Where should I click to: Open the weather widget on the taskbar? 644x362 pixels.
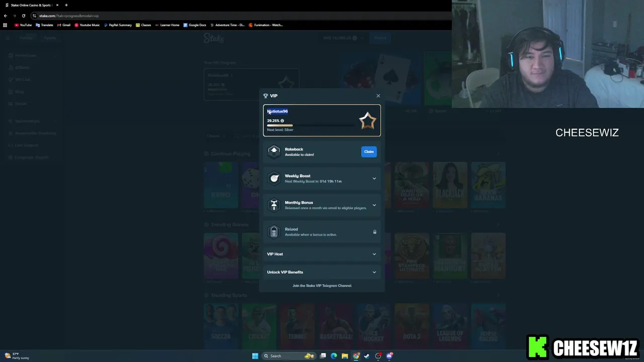pos(17,356)
